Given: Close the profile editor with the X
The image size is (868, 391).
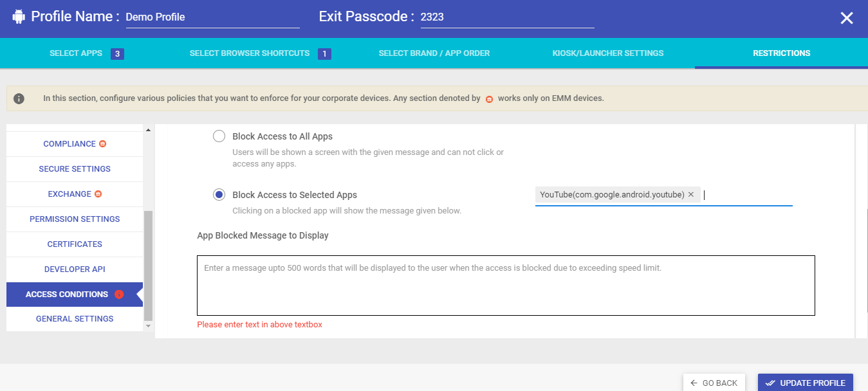Looking at the screenshot, I should (846, 17).
